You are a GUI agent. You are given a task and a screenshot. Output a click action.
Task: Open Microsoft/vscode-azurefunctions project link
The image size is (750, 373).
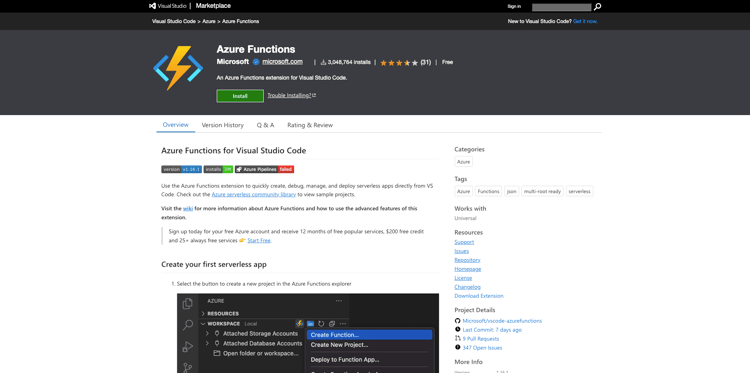pyautogui.click(x=502, y=321)
